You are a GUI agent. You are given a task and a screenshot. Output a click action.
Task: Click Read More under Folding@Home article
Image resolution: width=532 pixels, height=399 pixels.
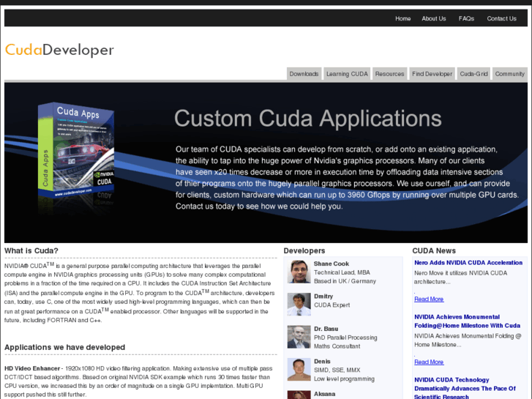(x=429, y=362)
